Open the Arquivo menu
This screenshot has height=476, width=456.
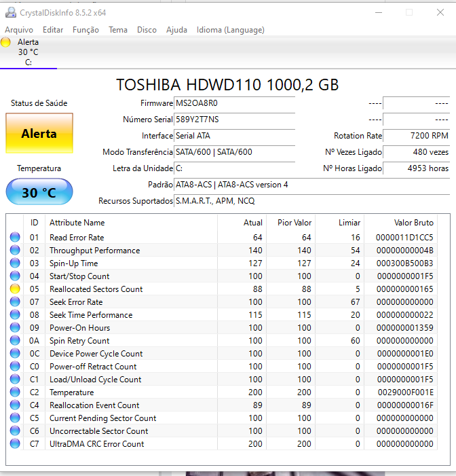(19, 30)
